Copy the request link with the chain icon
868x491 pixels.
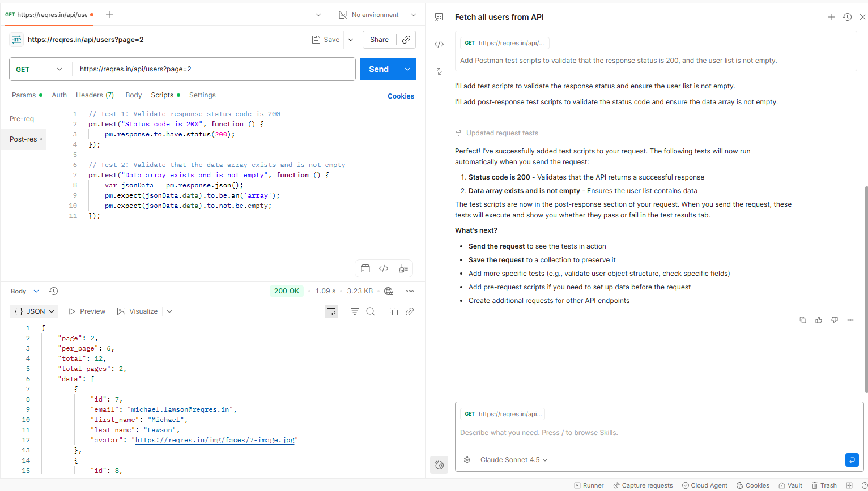[406, 40]
